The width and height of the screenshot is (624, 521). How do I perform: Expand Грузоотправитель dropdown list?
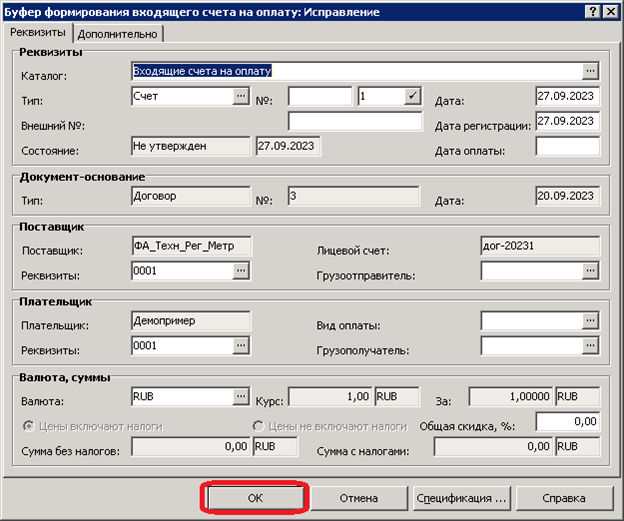[590, 270]
